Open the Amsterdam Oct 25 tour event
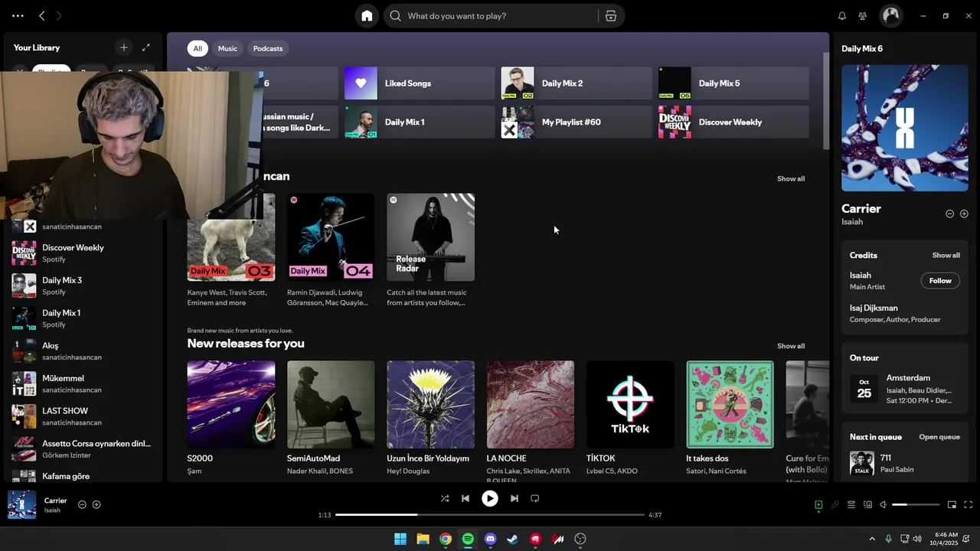This screenshot has width=980, height=551. pyautogui.click(x=905, y=389)
